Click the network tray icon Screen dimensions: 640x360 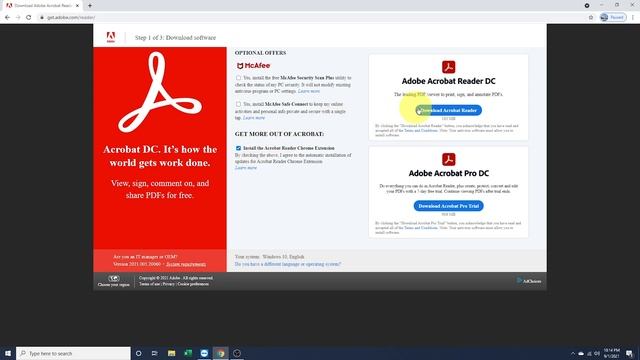pyautogui.click(x=589, y=353)
